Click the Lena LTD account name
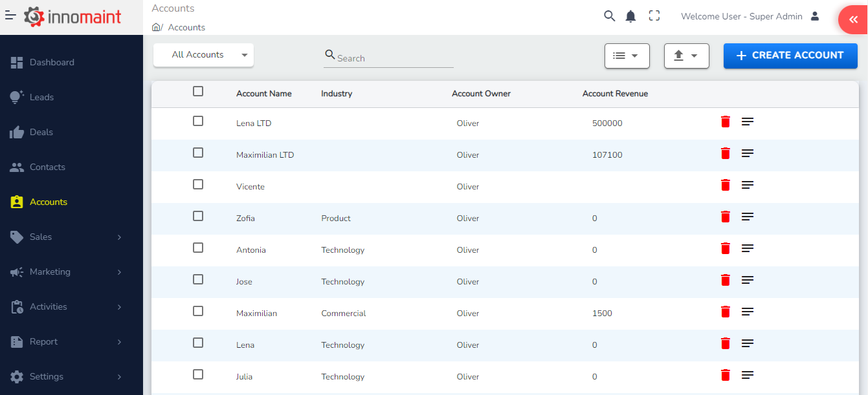This screenshot has height=395, width=868. 254,123
